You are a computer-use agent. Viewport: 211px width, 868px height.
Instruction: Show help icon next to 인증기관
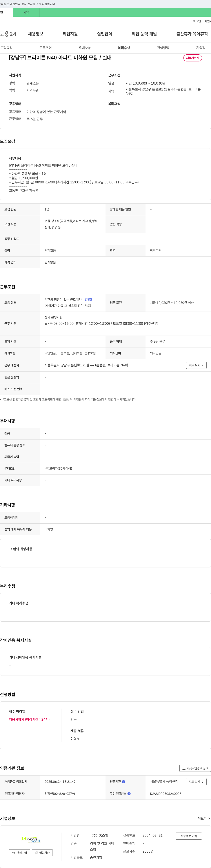coord(124,782)
